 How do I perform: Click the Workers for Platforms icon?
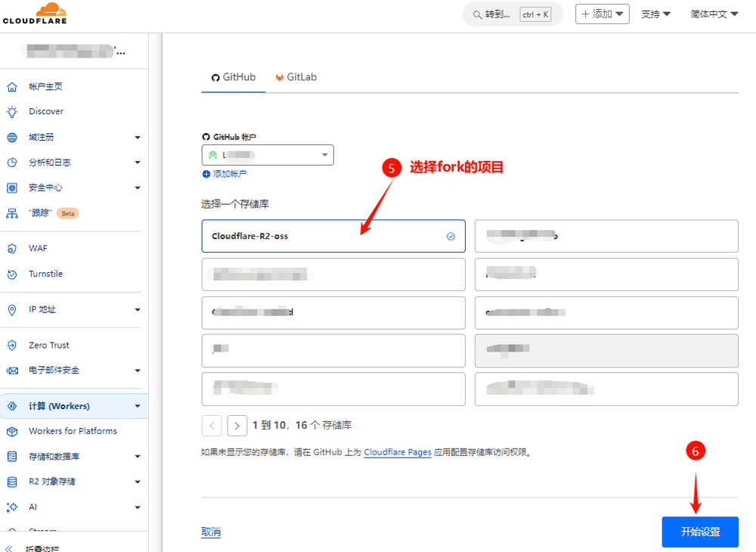12,432
